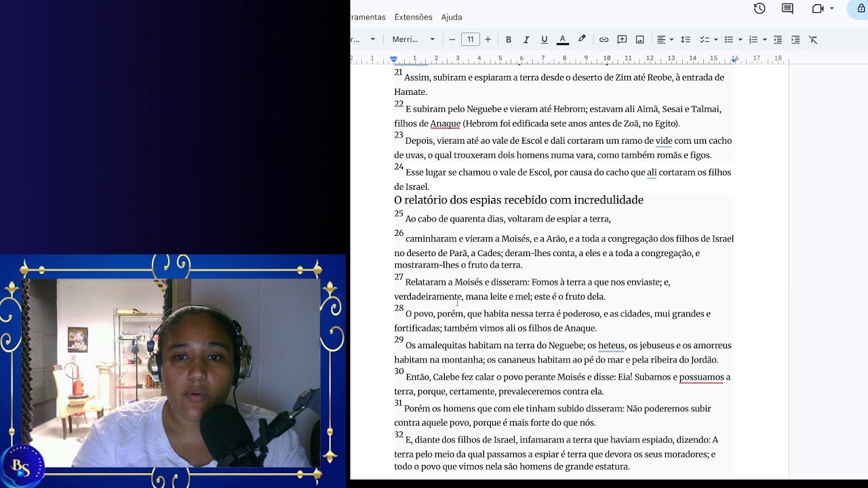The height and width of the screenshot is (488, 868).
Task: Increase font size with plus button
Action: [488, 39]
